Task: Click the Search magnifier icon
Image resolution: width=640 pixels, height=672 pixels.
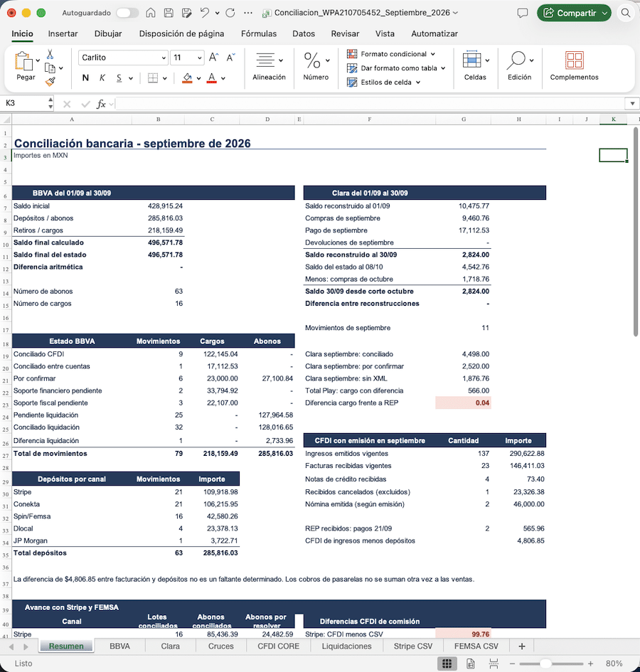Action: tap(626, 13)
